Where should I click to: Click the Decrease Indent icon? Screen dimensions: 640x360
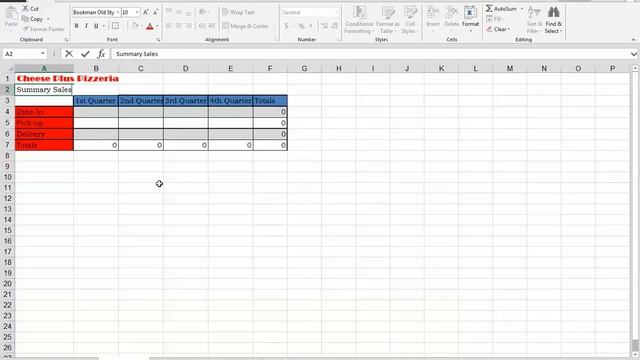pyautogui.click(x=202, y=26)
